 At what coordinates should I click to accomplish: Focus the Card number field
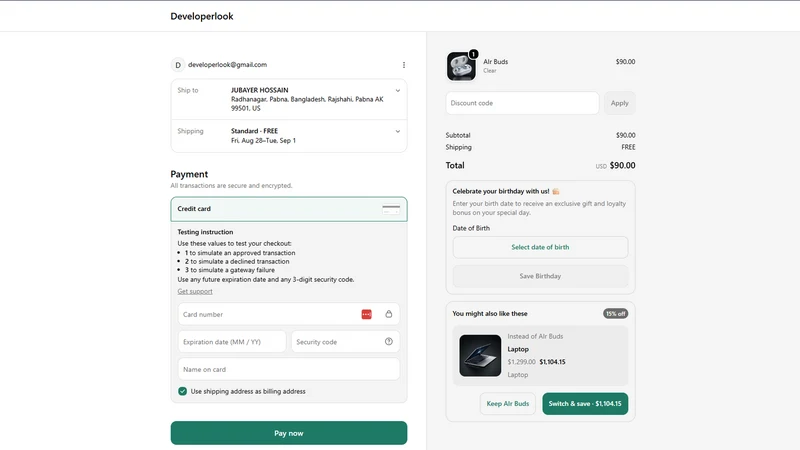click(289, 314)
